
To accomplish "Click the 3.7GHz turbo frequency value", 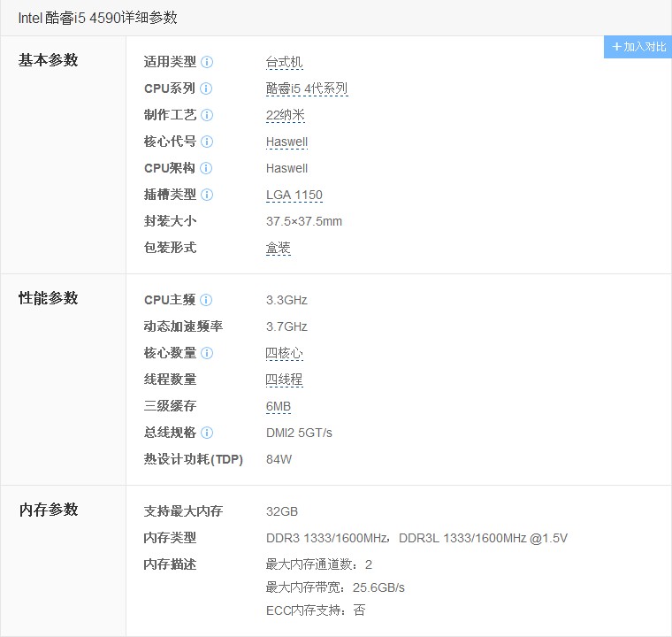I will [x=286, y=326].
